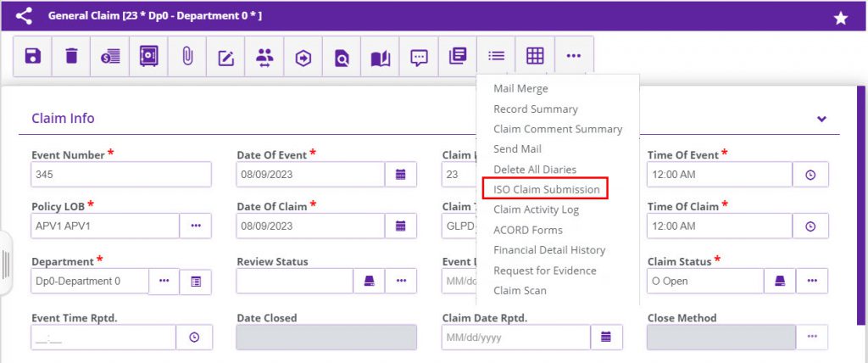Screen dimensions: 868x363
Task: Click the Save floppy disk icon
Action: [x=32, y=57]
